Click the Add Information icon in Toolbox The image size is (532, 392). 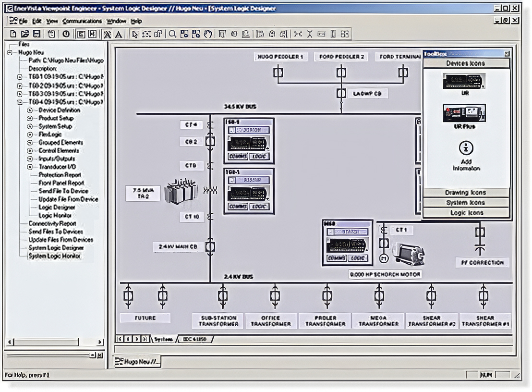[x=466, y=148]
